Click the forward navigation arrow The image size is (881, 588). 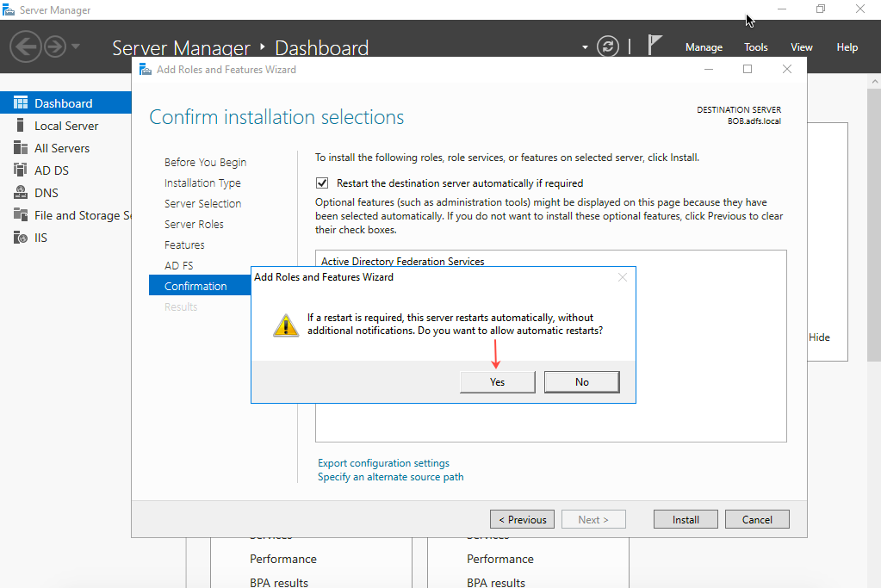point(55,46)
